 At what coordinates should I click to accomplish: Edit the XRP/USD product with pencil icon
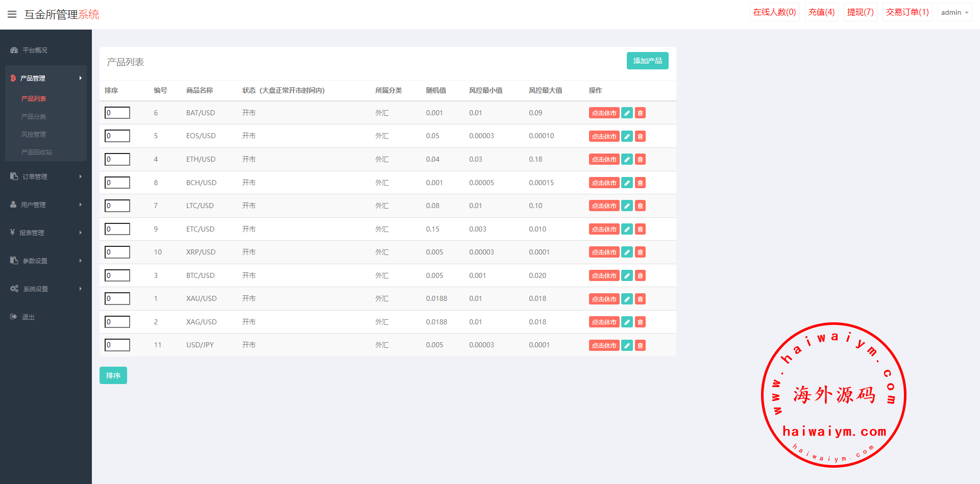tap(627, 252)
